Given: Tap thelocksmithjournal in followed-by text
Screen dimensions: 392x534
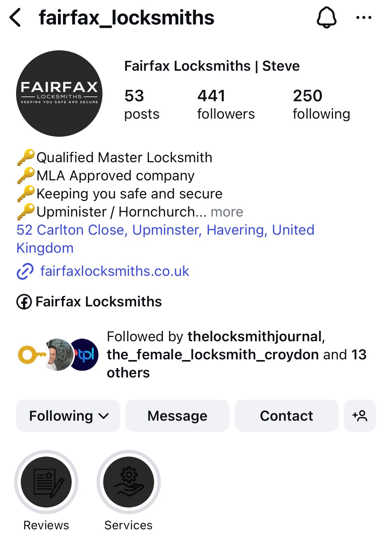Looking at the screenshot, I should pos(255,337).
